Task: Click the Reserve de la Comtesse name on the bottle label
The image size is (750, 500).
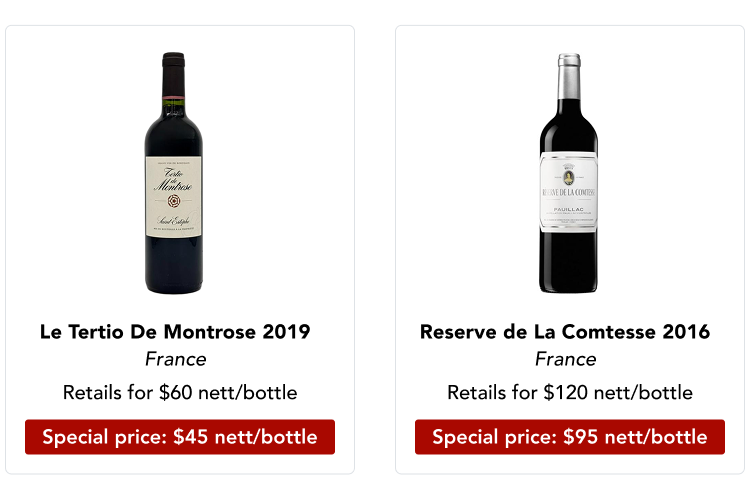Action: click(569, 194)
